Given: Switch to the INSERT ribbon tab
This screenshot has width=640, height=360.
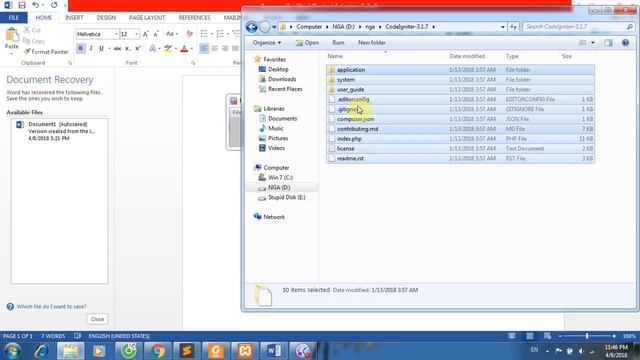Looking at the screenshot, I should 74,18.
